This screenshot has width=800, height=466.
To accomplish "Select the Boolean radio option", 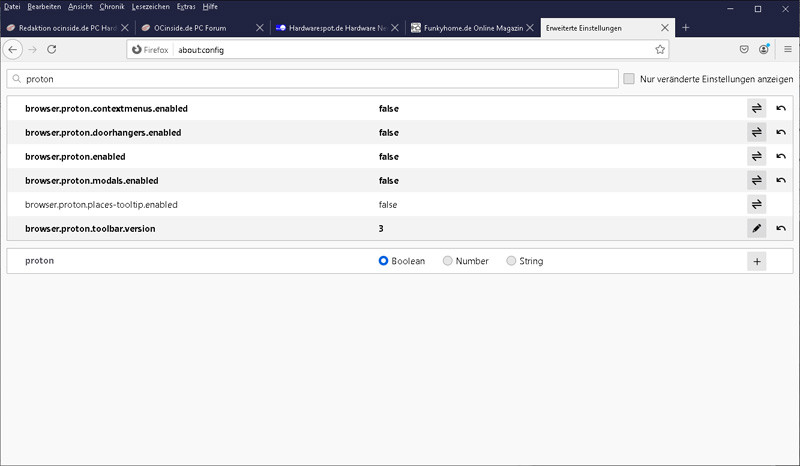I will point(383,261).
